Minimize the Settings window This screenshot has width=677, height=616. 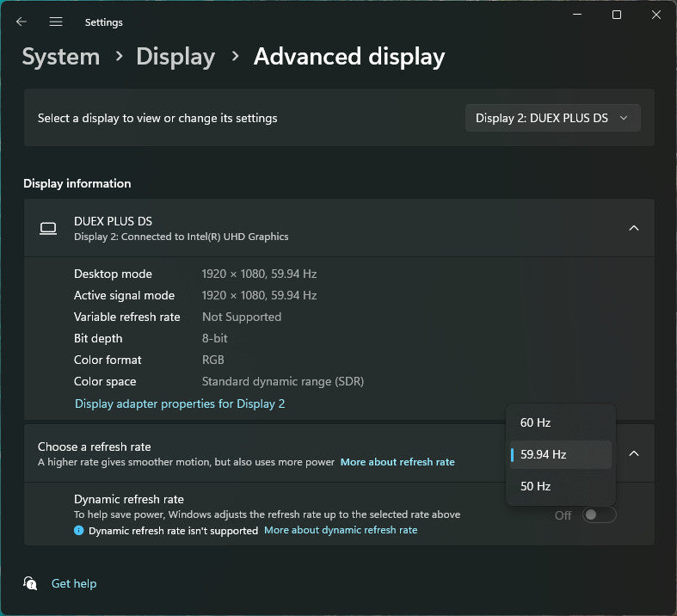[576, 15]
